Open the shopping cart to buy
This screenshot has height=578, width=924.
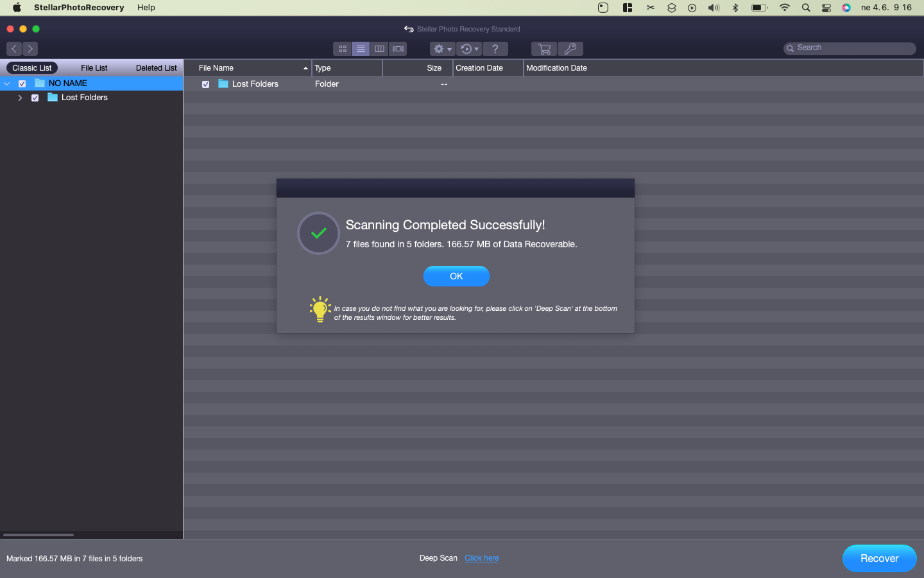[x=544, y=49]
